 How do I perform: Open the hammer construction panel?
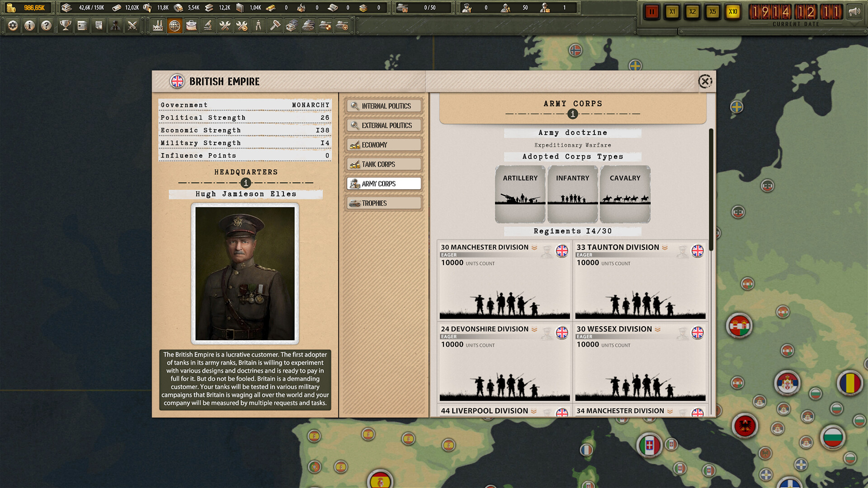click(x=274, y=26)
